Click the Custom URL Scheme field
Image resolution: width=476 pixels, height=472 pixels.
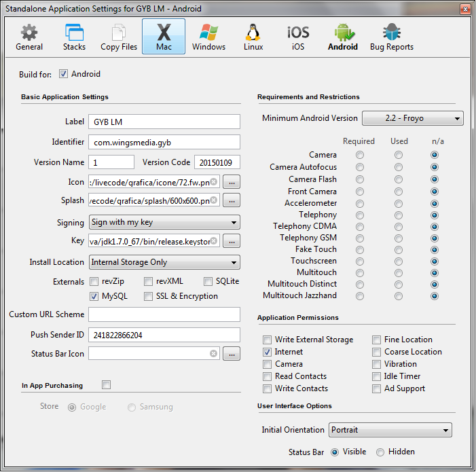[164, 314]
